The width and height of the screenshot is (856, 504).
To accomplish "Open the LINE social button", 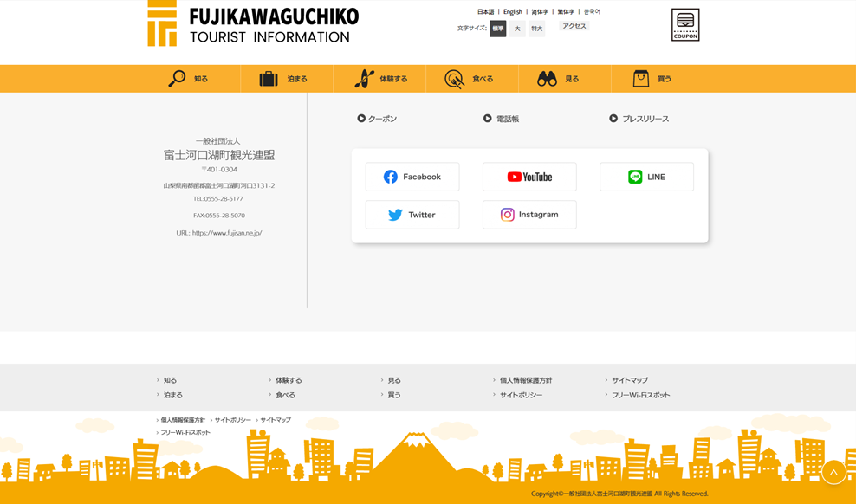I will [646, 177].
